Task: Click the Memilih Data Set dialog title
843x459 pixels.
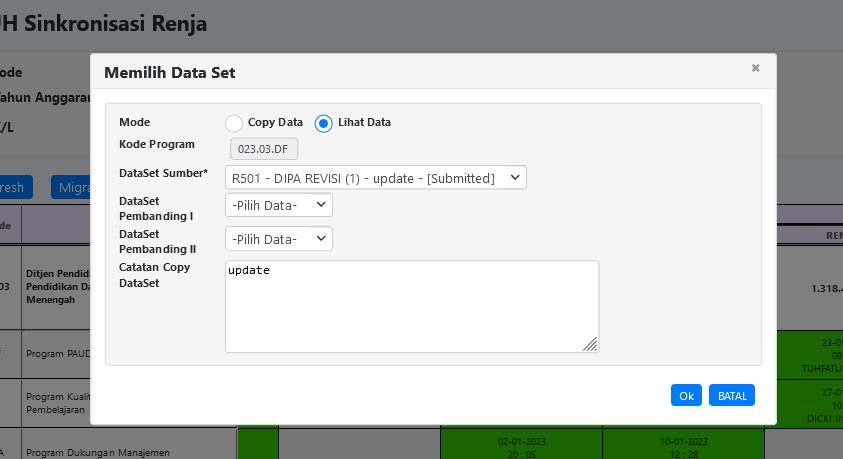Action: point(170,72)
